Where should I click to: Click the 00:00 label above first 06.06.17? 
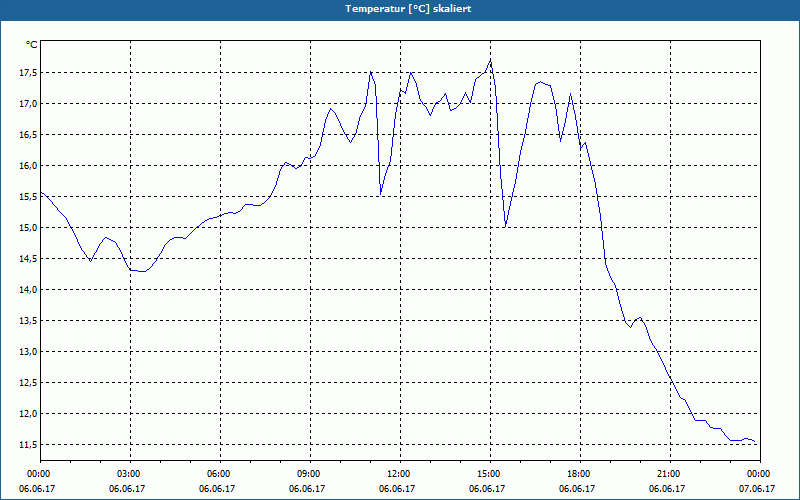(40, 474)
